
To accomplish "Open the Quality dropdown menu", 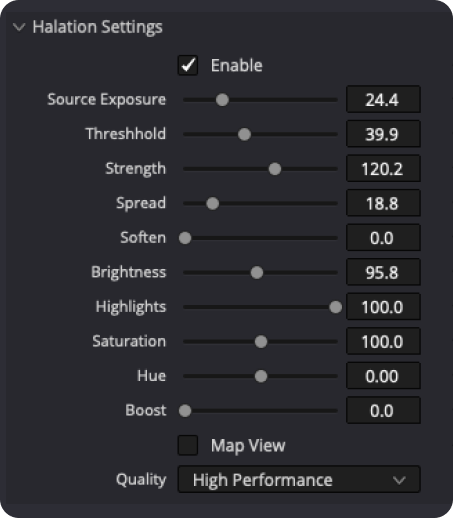I will pyautogui.click(x=299, y=479).
